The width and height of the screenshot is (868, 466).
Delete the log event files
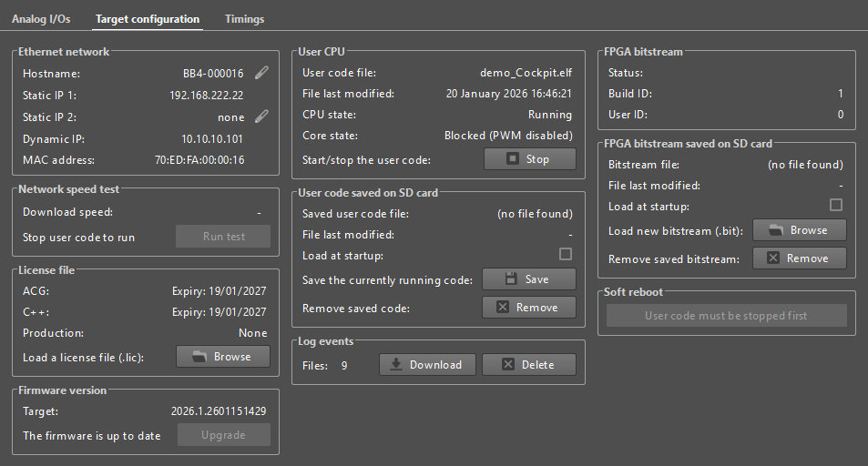click(x=529, y=365)
